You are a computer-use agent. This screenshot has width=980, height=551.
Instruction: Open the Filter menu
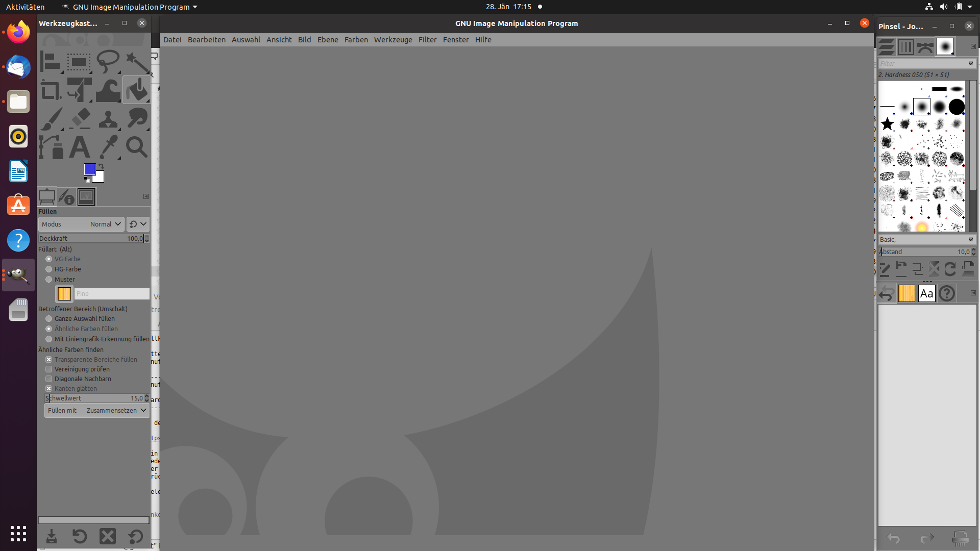427,40
